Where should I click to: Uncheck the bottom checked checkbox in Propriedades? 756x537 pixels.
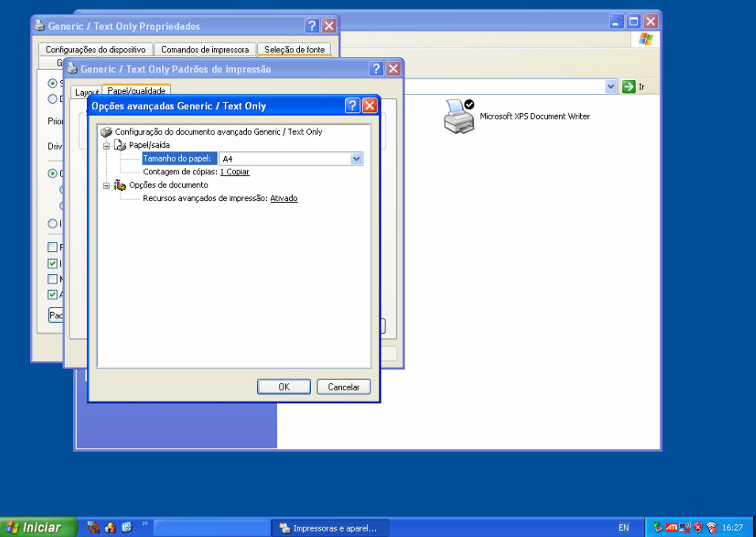click(53, 295)
